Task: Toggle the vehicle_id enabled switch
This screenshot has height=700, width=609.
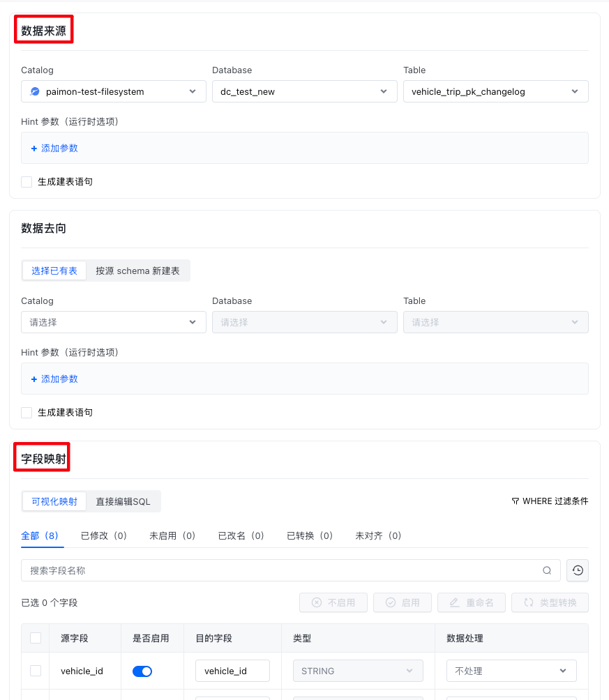Action: 142,671
